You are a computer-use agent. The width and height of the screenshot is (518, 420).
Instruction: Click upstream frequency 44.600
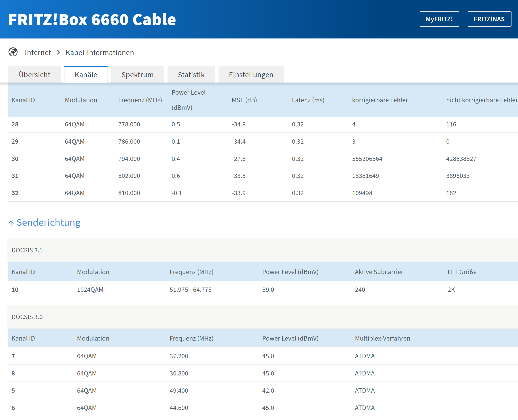179,408
